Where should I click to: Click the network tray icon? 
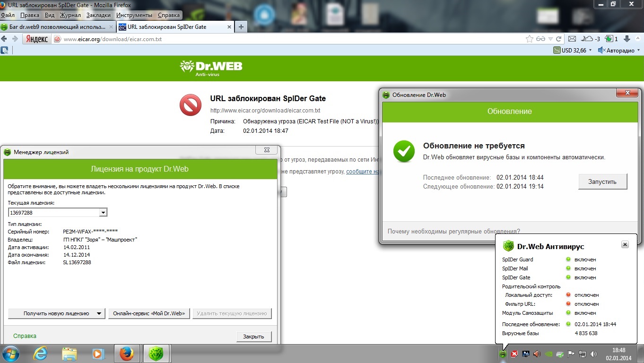583,354
